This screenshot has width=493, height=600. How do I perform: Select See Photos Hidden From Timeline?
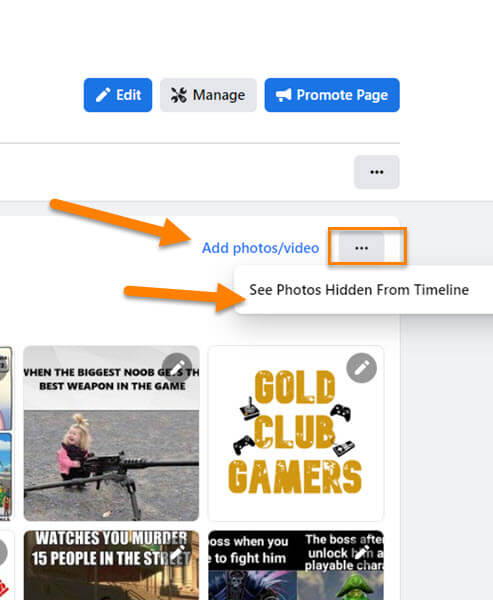tap(359, 290)
